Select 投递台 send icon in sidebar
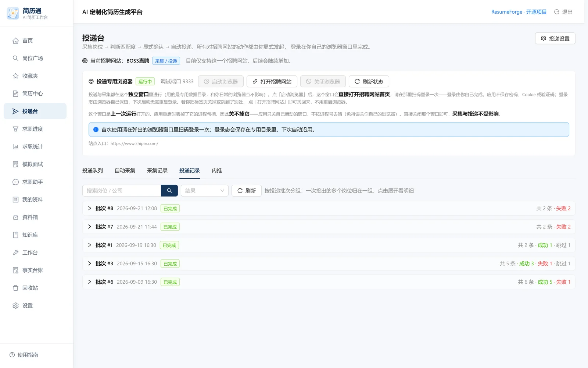This screenshot has height=368, width=588. (15, 111)
